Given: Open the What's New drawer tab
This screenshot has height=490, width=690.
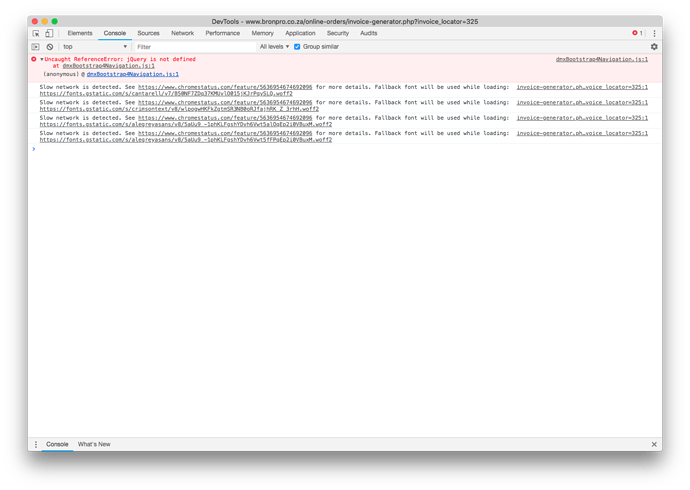Looking at the screenshot, I should (x=94, y=444).
